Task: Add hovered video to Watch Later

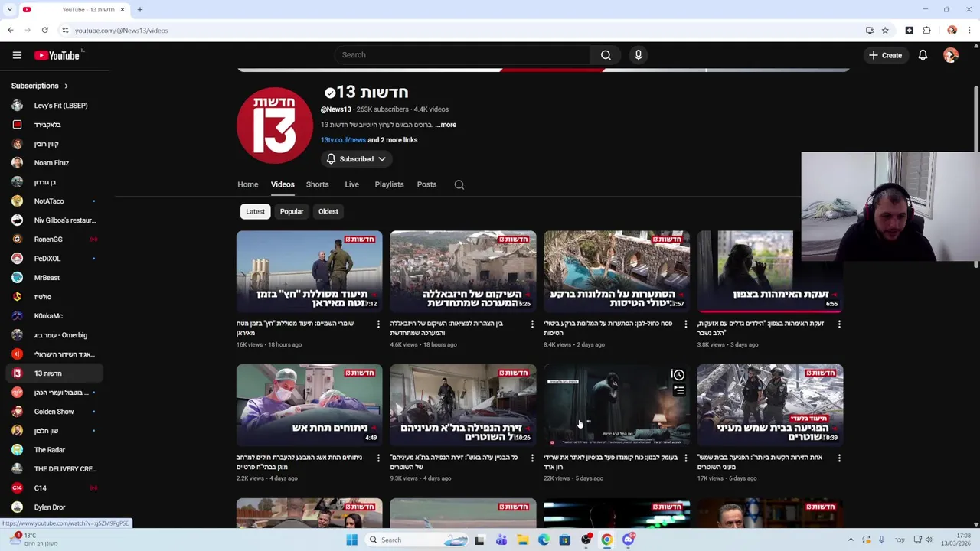Action: point(678,375)
